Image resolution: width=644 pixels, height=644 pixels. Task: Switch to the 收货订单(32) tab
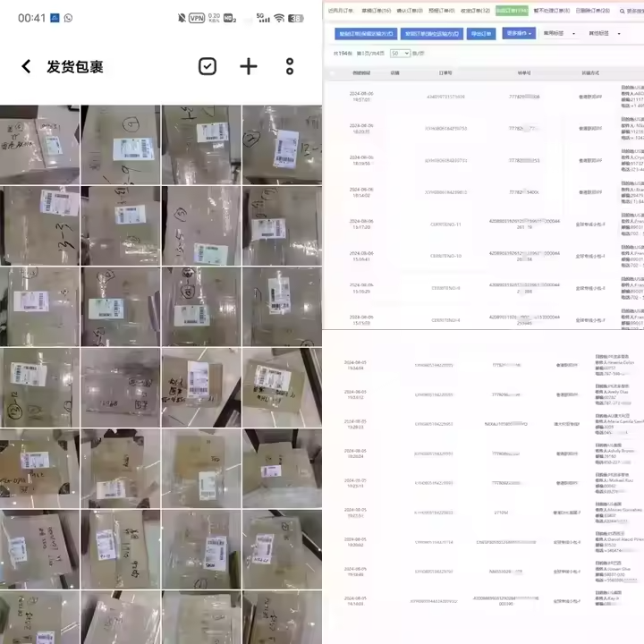[475, 11]
